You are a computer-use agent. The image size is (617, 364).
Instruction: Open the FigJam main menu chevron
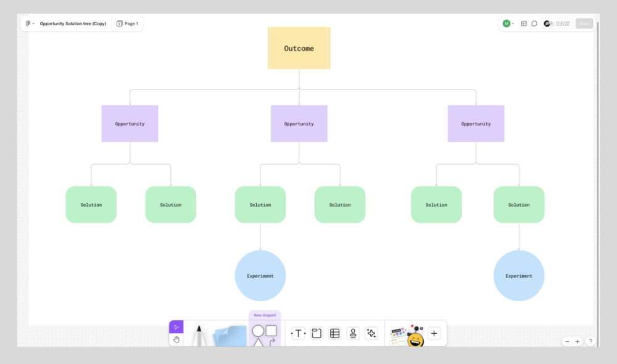point(33,23)
